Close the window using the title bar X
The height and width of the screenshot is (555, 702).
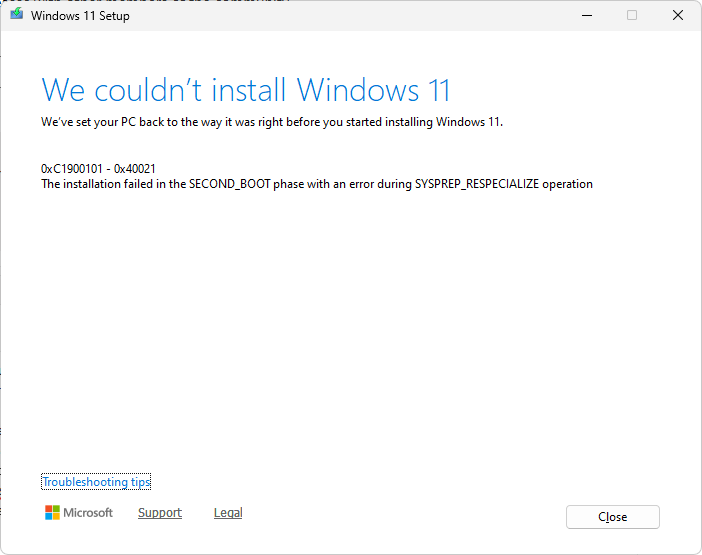coord(678,15)
